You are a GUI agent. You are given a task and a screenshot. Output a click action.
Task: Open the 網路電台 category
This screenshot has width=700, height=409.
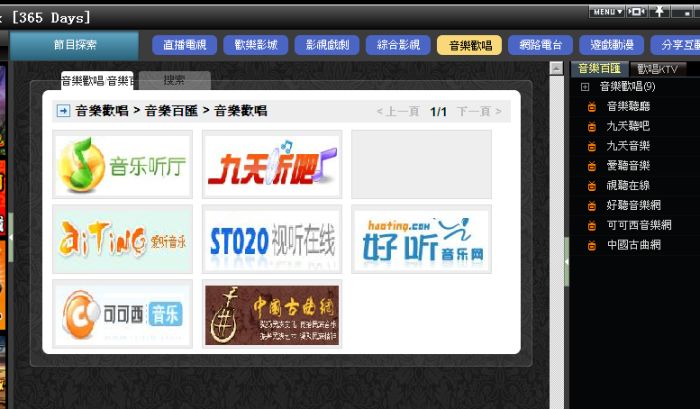(540, 45)
